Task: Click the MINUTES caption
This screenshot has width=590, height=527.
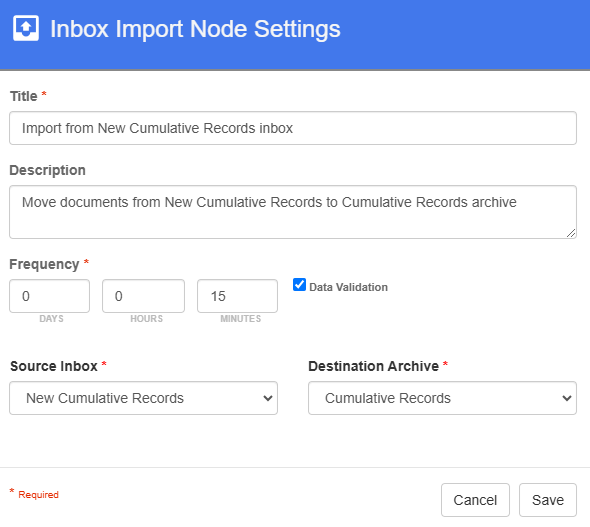Action: click(240, 319)
